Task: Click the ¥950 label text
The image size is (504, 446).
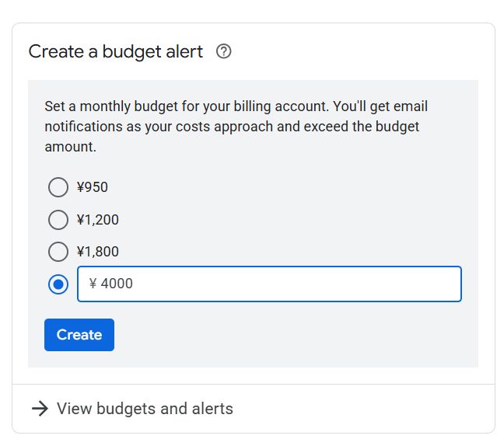Action: (x=93, y=187)
